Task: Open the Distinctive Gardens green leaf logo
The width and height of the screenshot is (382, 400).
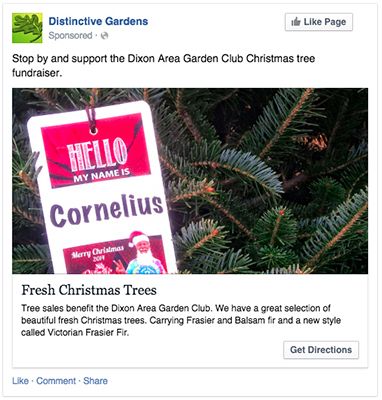Action: click(x=27, y=28)
